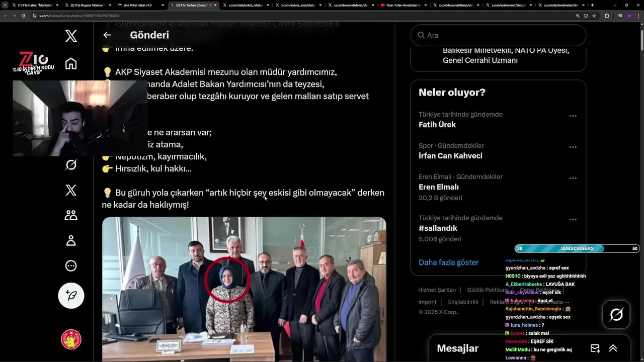Click the white compose post button
This screenshot has width=644, height=362.
(71, 295)
